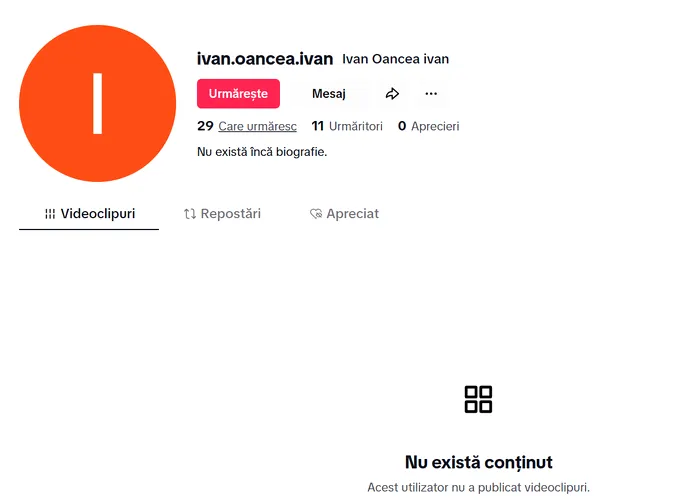Click the grid icon beside Videoclipuri
This screenshot has width=700, height=504.
(50, 214)
